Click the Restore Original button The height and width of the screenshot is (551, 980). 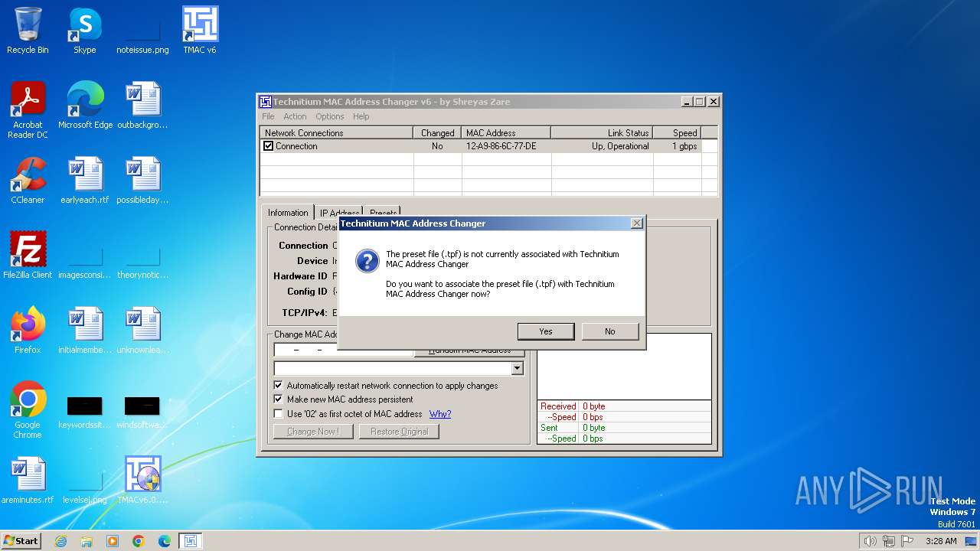400,432
